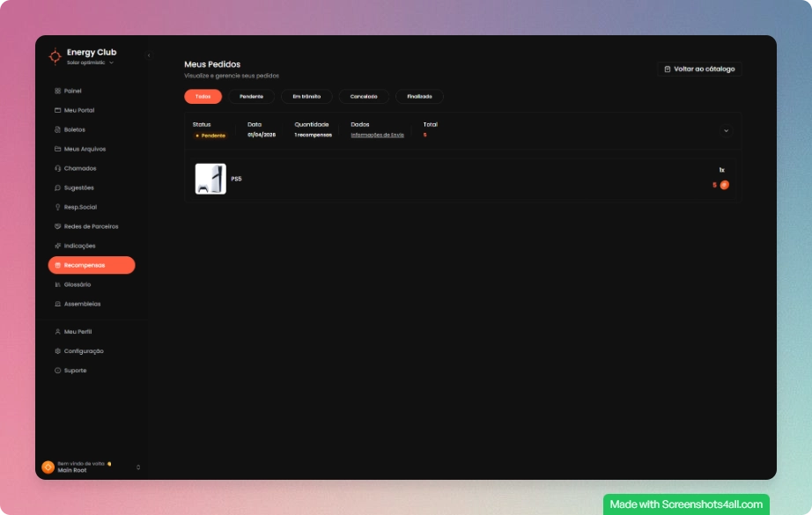Open Sugestões chat bubble icon
Image resolution: width=812 pixels, height=515 pixels.
(x=57, y=188)
